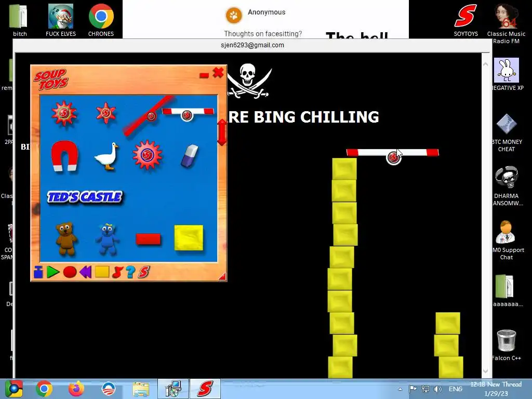Switch to the Soup Toys taskbar button
Screen dimensions: 532x399
205,389
